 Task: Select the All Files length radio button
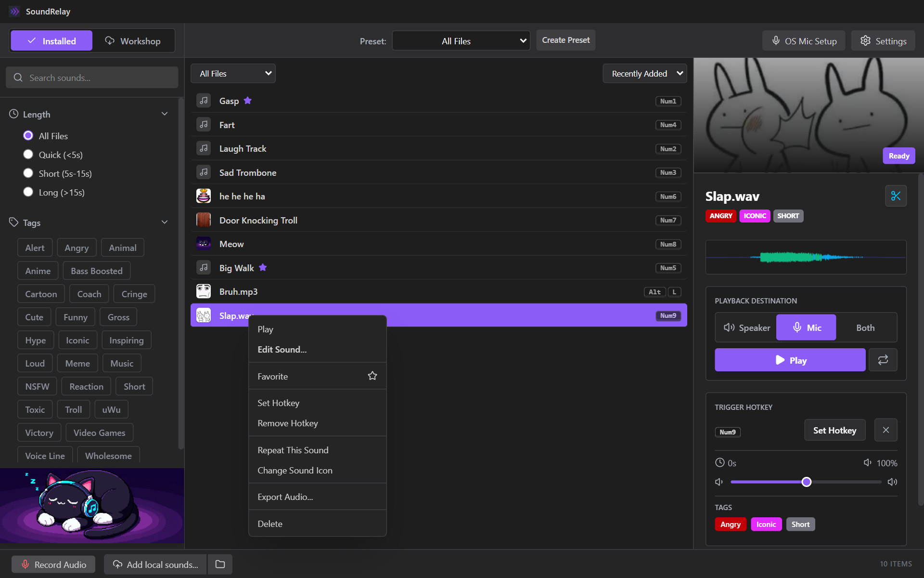tap(28, 136)
